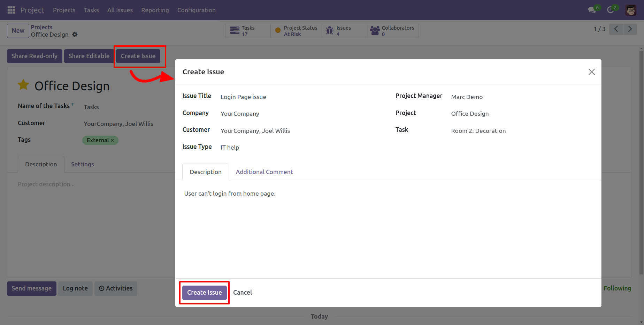Select the Settings tab of the project form
Viewport: 644px width, 325px height.
[83, 164]
